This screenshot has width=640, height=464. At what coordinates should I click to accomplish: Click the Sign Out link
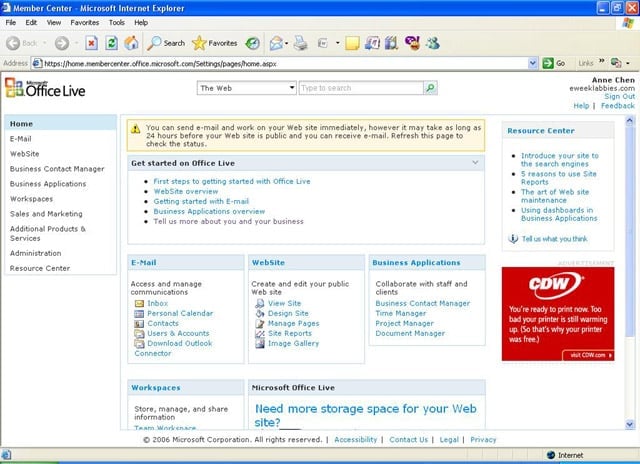tap(619, 96)
